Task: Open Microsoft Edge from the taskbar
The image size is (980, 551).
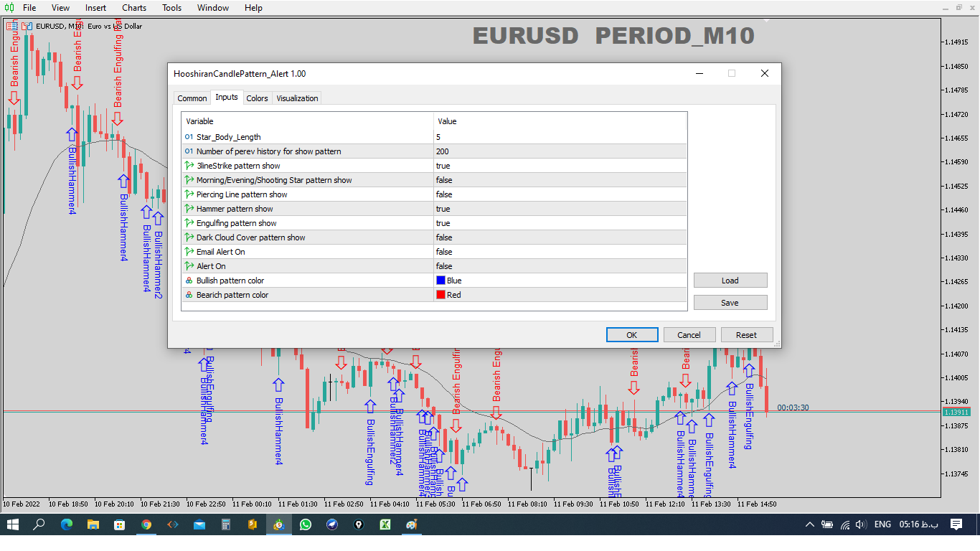Action: click(x=67, y=524)
